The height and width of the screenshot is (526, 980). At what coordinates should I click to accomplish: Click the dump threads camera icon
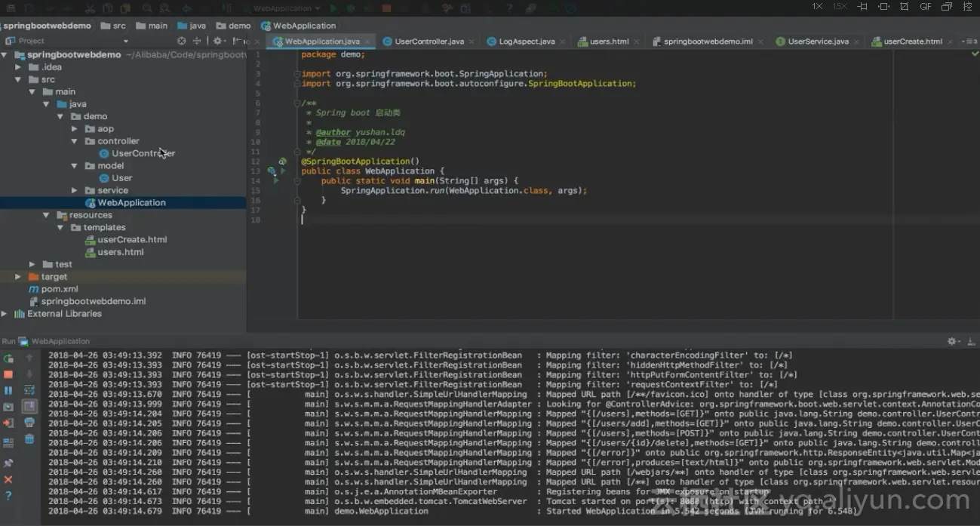pyautogui.click(x=8, y=407)
